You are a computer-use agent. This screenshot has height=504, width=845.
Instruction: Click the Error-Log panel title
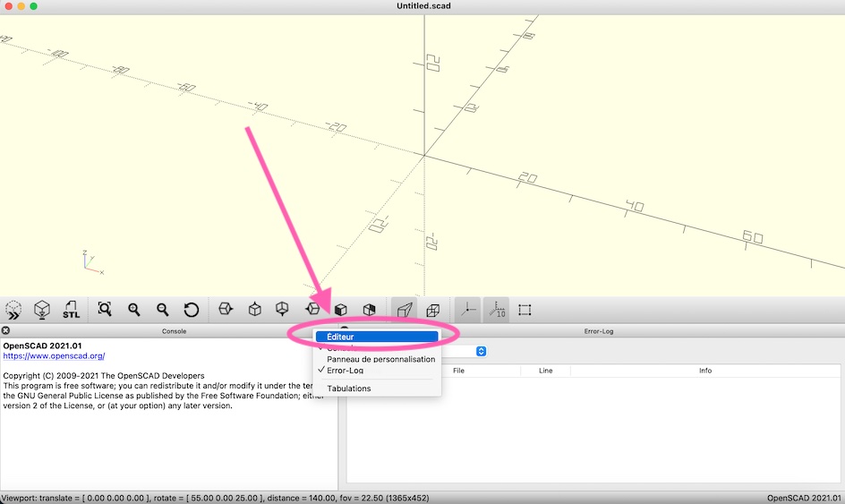tap(599, 331)
